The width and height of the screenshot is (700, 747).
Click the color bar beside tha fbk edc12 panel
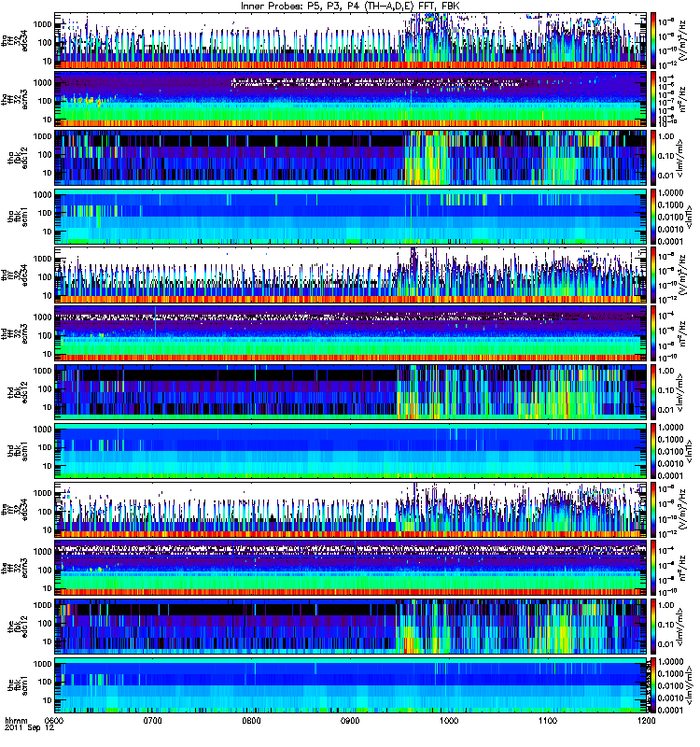tap(653, 158)
